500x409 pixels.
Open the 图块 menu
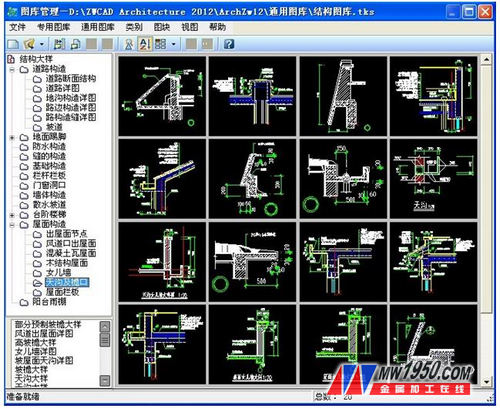point(162,27)
